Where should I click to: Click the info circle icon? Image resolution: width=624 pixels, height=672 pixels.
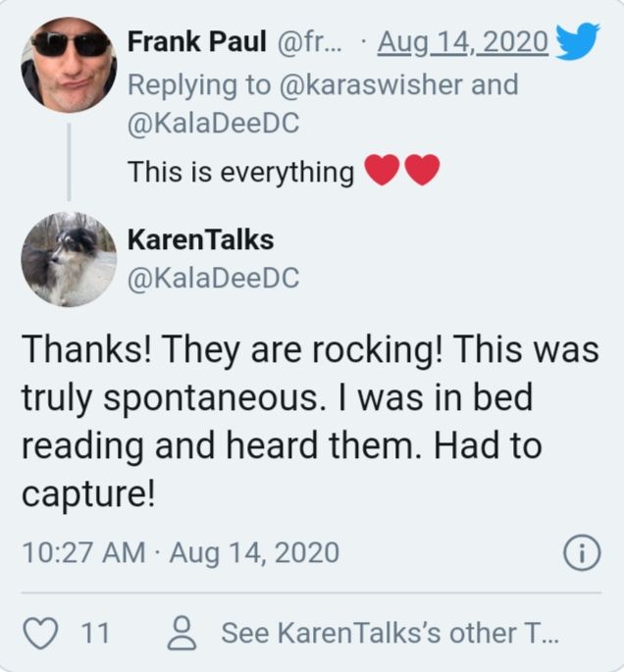[581, 553]
